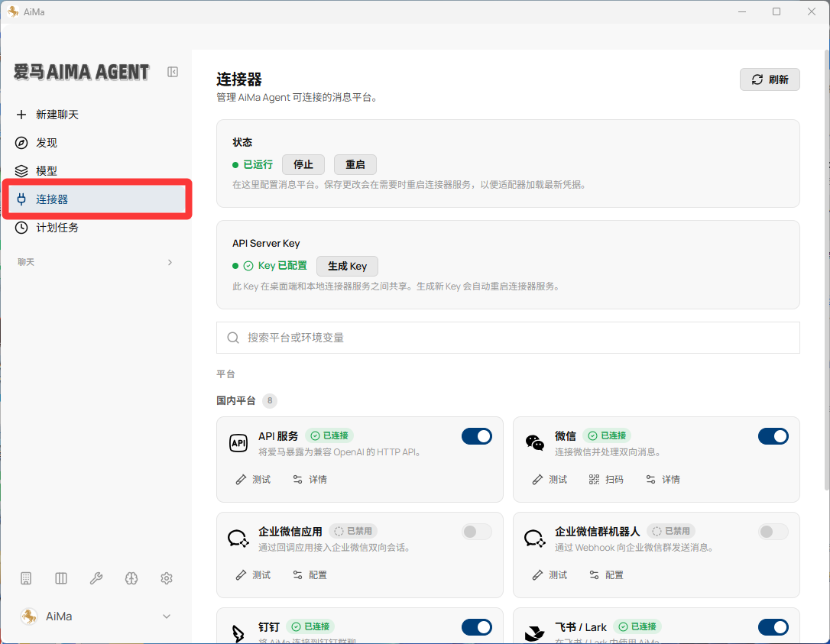Click the 已连接 badge beside 微信
The image size is (830, 644).
607,435
